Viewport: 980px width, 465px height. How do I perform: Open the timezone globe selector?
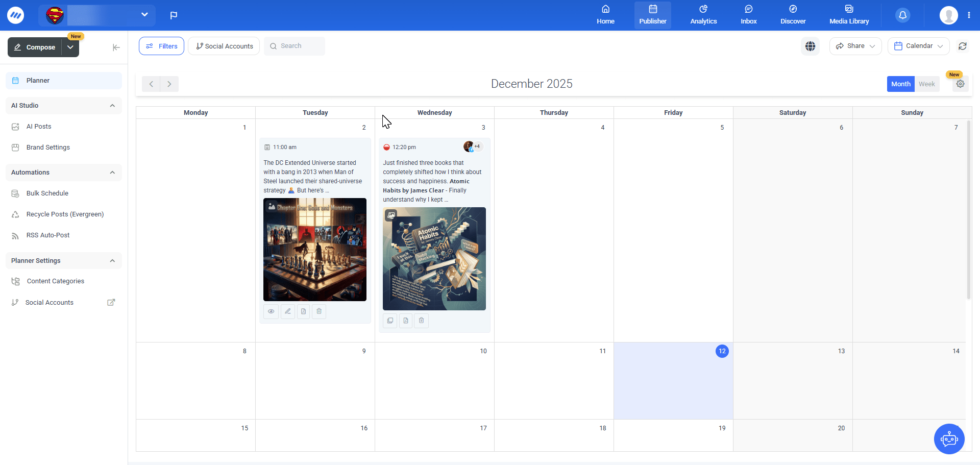pos(811,46)
